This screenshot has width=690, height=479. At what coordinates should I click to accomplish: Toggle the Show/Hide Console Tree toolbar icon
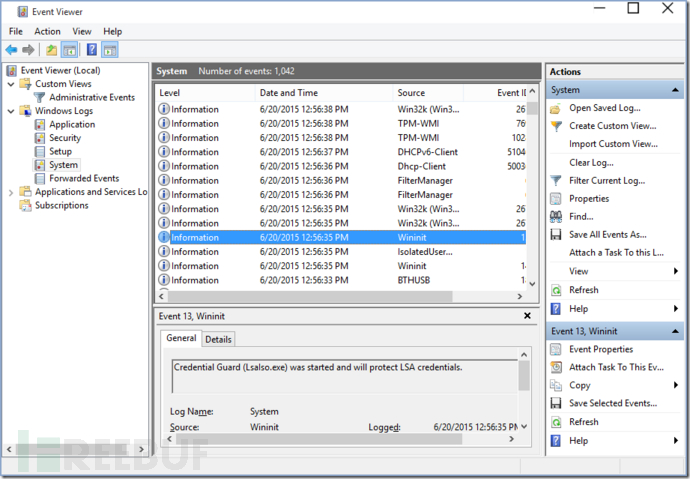(x=70, y=50)
